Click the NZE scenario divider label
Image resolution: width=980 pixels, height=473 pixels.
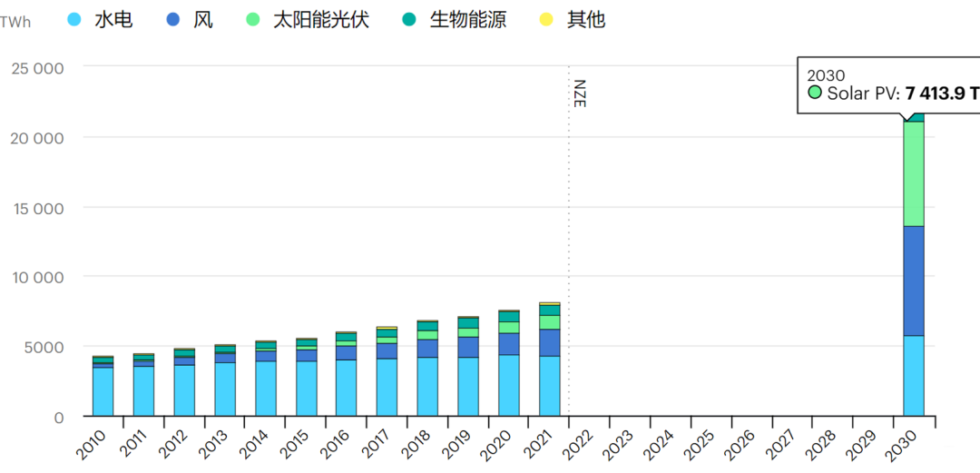click(x=579, y=94)
